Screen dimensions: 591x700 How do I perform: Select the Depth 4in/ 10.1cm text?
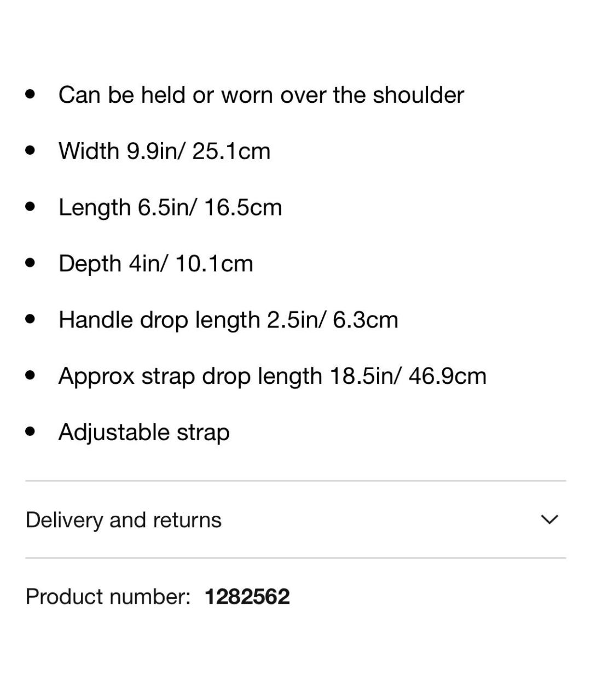156,264
